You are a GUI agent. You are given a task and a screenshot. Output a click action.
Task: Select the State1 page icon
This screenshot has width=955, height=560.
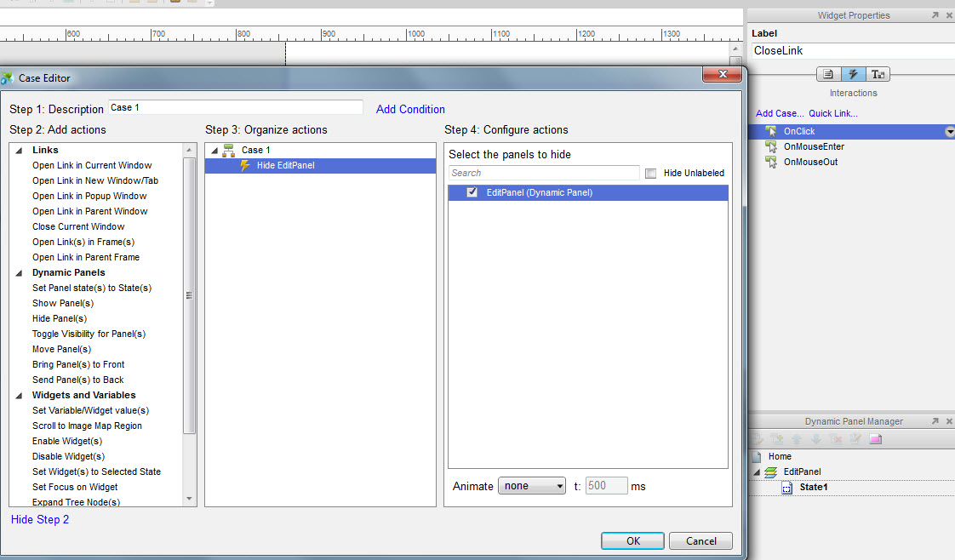click(x=787, y=488)
